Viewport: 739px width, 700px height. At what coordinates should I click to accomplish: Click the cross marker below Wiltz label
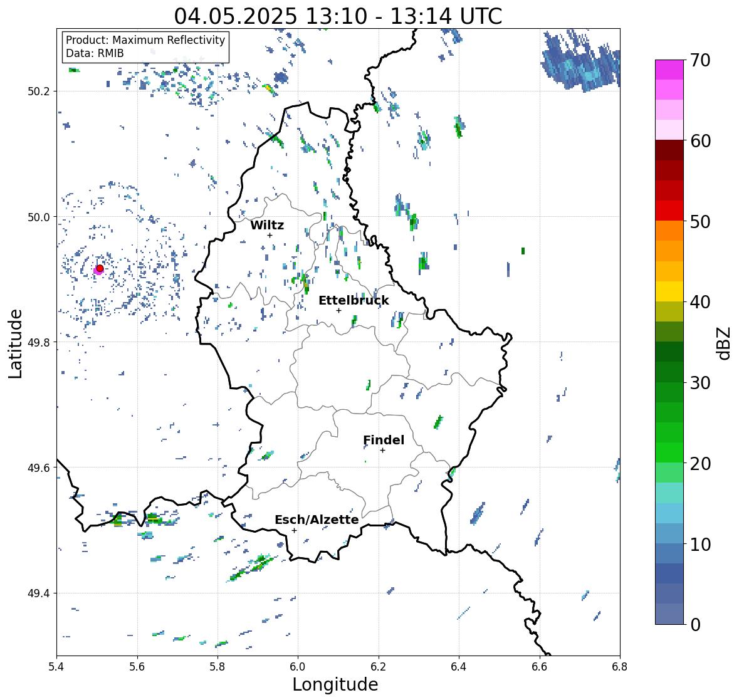(270, 235)
